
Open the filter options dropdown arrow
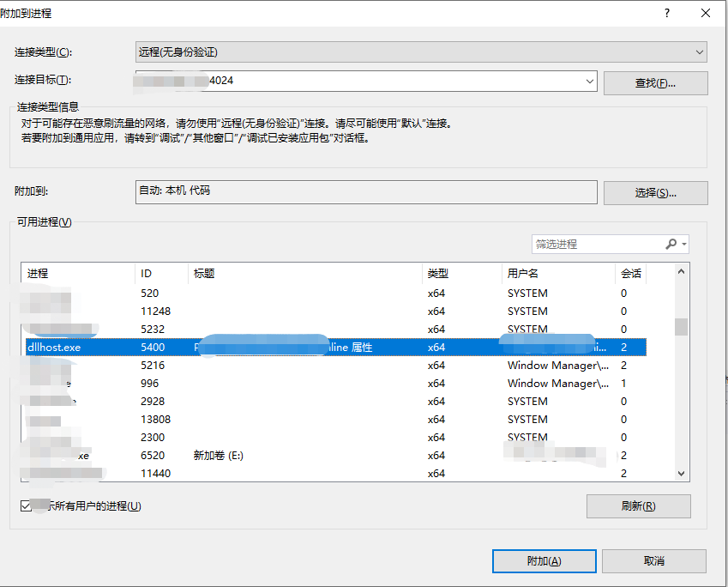pos(684,244)
